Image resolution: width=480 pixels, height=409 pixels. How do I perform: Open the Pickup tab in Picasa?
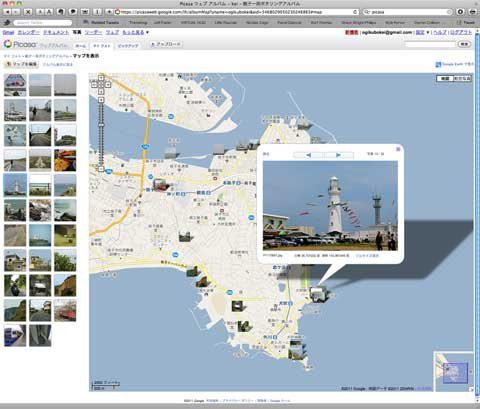(128, 46)
